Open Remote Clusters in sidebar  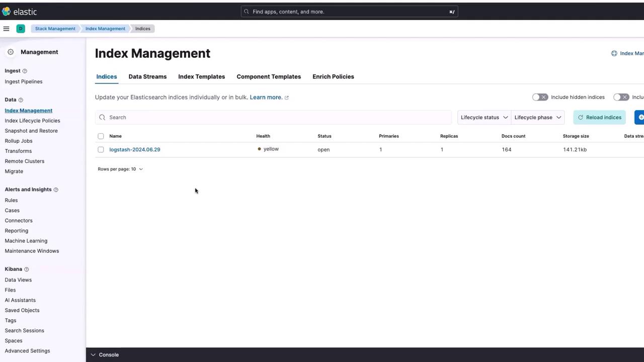click(x=25, y=161)
